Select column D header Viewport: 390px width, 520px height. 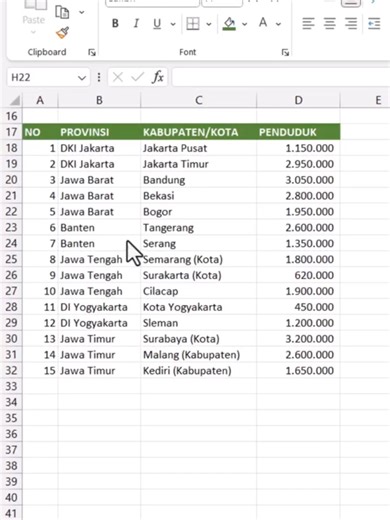pos(298,100)
